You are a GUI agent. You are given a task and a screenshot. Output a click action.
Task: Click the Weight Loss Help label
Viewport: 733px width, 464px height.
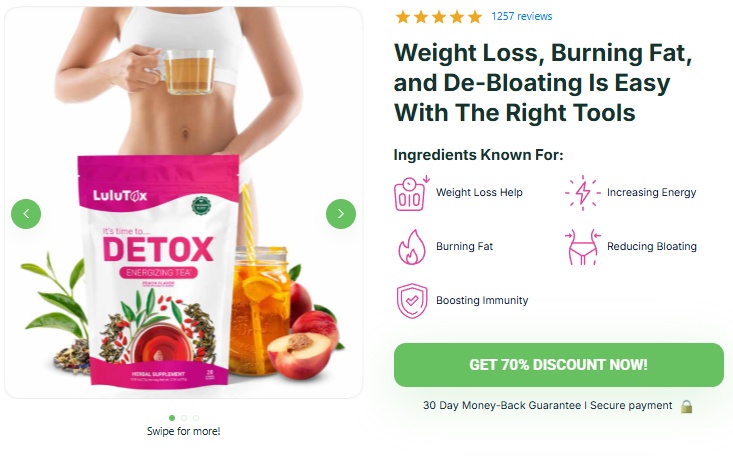(479, 193)
